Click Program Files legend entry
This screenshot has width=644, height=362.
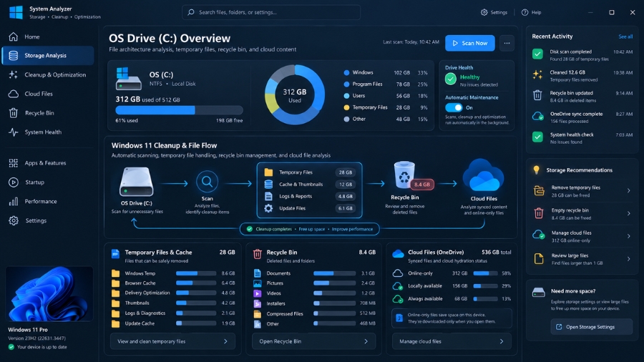(385, 84)
